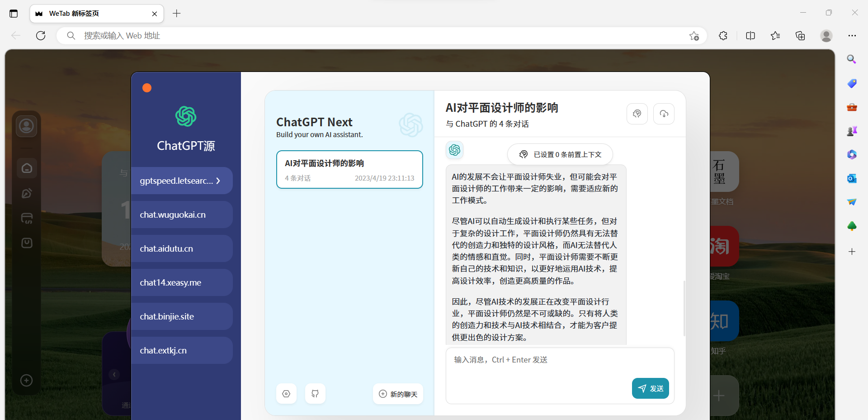Open the Favorites list icon
Image resolution: width=868 pixels, height=420 pixels.
(x=775, y=35)
